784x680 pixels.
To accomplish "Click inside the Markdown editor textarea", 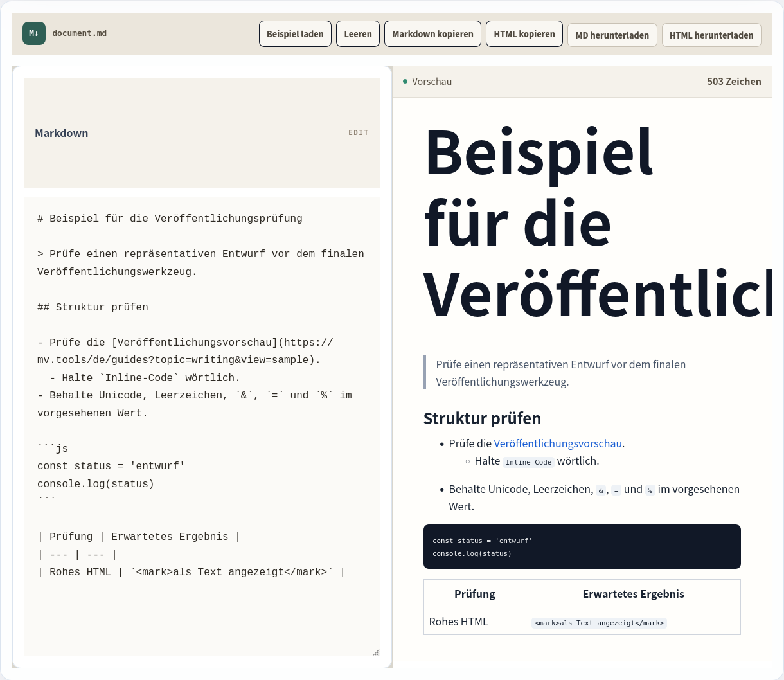I will [x=202, y=427].
